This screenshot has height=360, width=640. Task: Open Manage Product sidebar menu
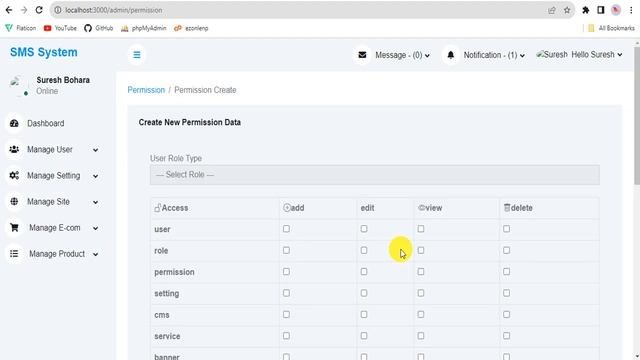pyautogui.click(x=57, y=254)
